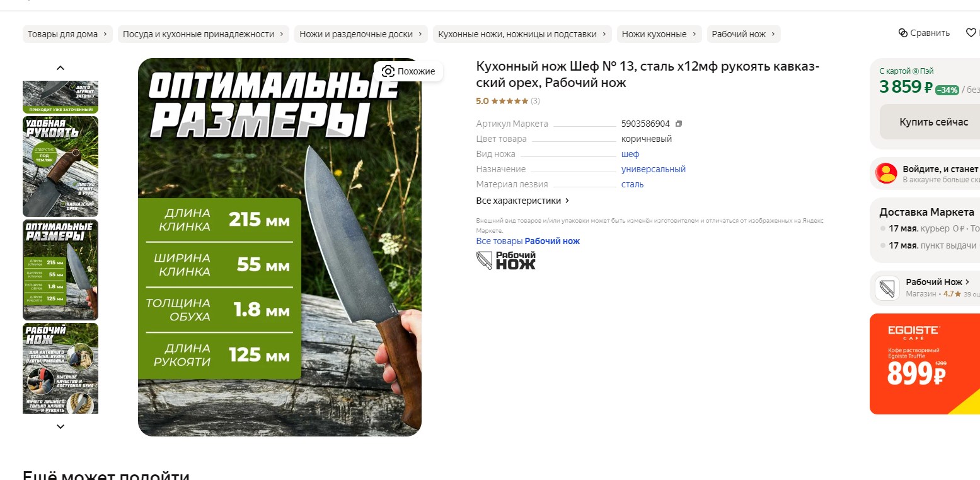This screenshot has width=980, height=480.
Task: Open Ножи кухонные breadcrumb
Action: pyautogui.click(x=659, y=34)
